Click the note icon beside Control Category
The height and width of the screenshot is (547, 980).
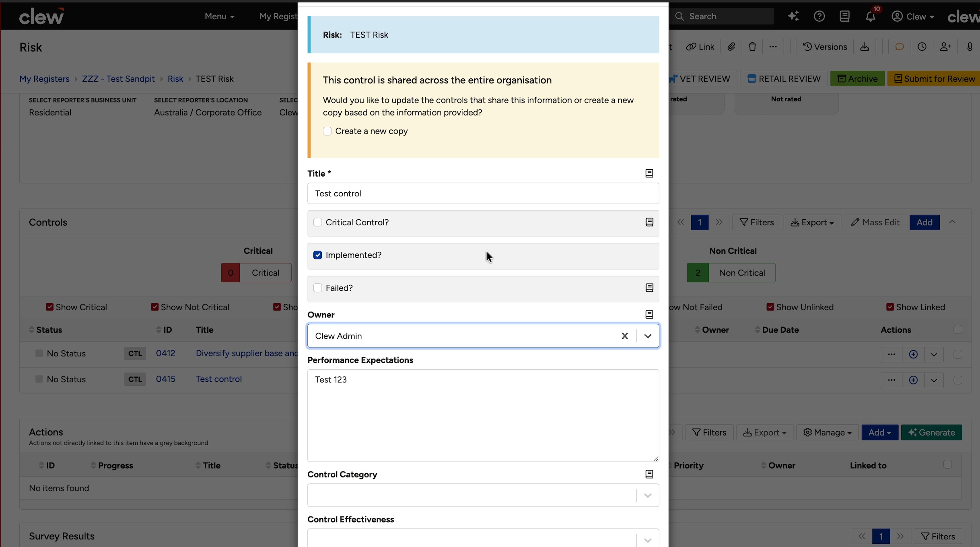pyautogui.click(x=649, y=474)
